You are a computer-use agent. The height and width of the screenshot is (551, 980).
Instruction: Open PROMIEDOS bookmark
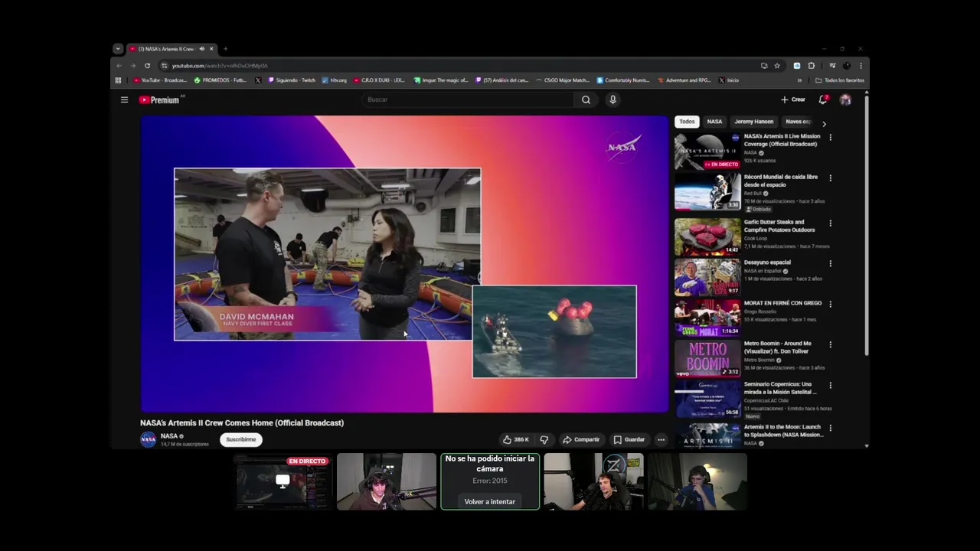(x=220, y=80)
